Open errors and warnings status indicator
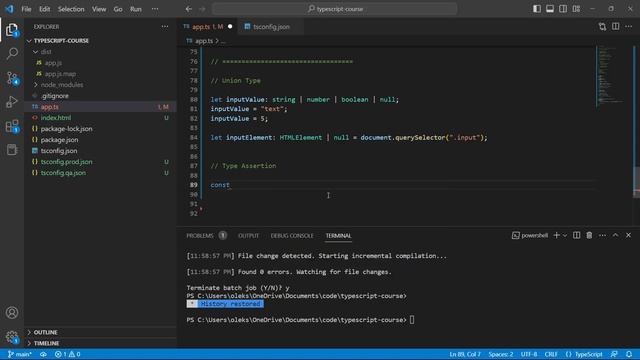The image size is (640, 360). click(67, 354)
